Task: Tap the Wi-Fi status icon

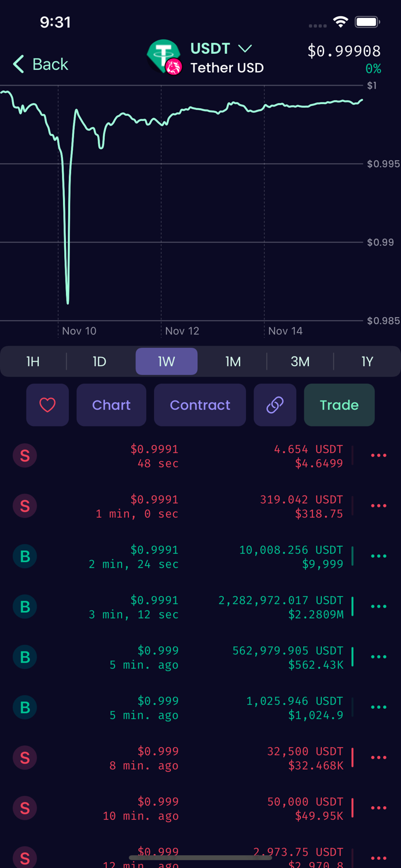Action: point(341,21)
